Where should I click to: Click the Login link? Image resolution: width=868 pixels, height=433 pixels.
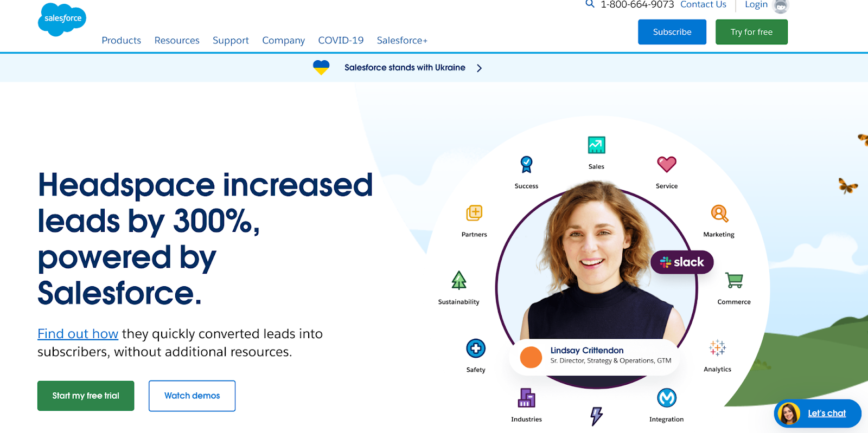coord(756,4)
